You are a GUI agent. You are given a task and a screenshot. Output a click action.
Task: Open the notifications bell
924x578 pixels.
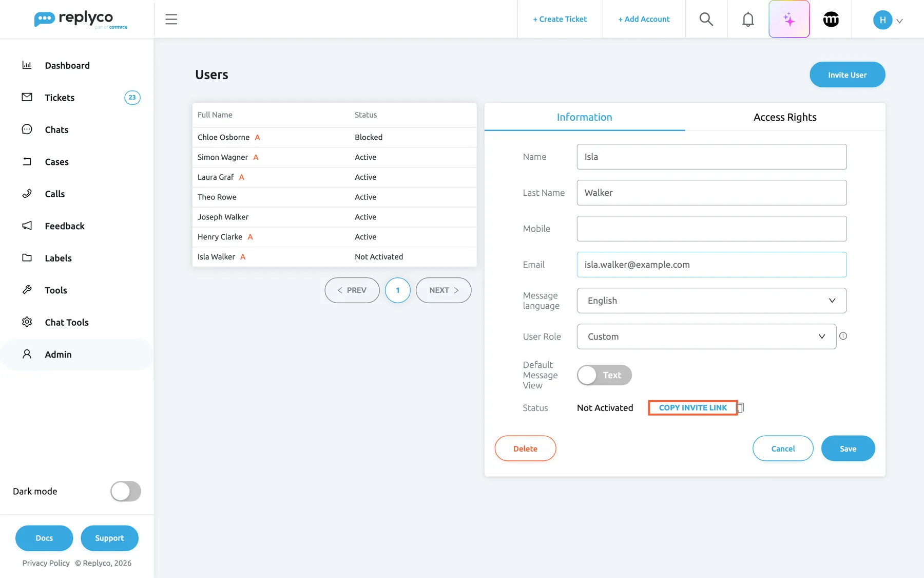pos(748,19)
